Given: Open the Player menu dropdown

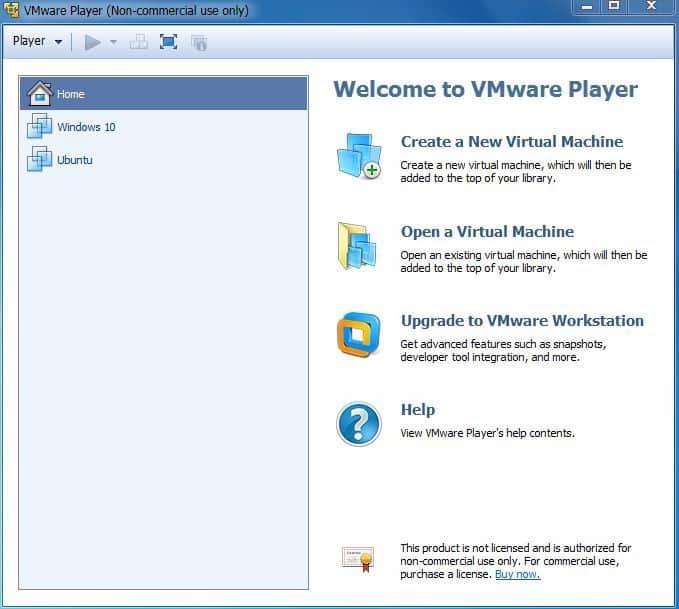Looking at the screenshot, I should point(37,42).
